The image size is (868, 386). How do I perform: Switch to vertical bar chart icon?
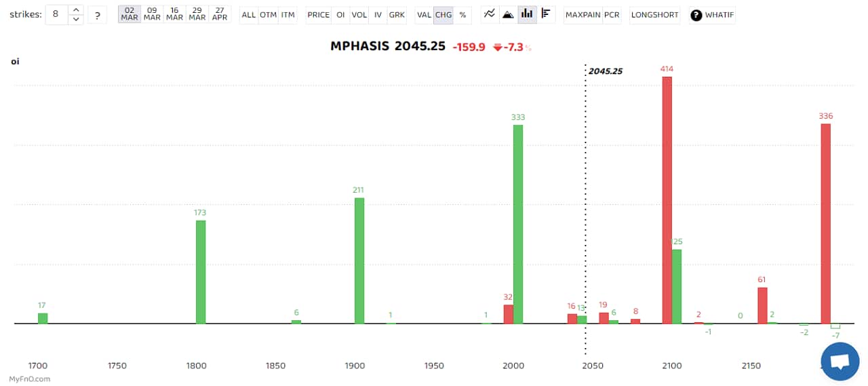(x=527, y=14)
